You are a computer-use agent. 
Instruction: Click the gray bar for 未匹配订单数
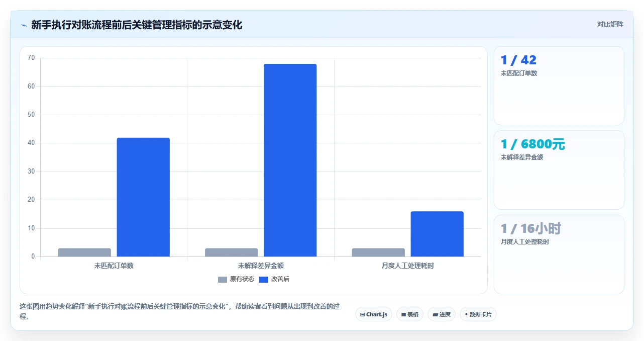tap(84, 252)
